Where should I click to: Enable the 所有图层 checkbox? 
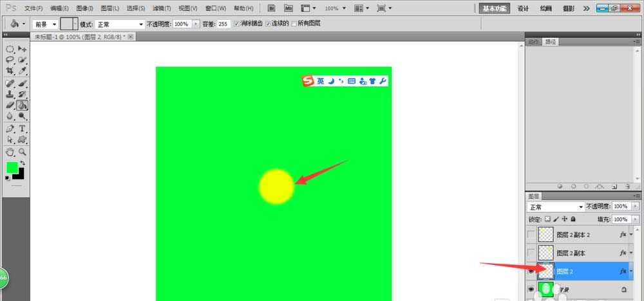tap(294, 23)
